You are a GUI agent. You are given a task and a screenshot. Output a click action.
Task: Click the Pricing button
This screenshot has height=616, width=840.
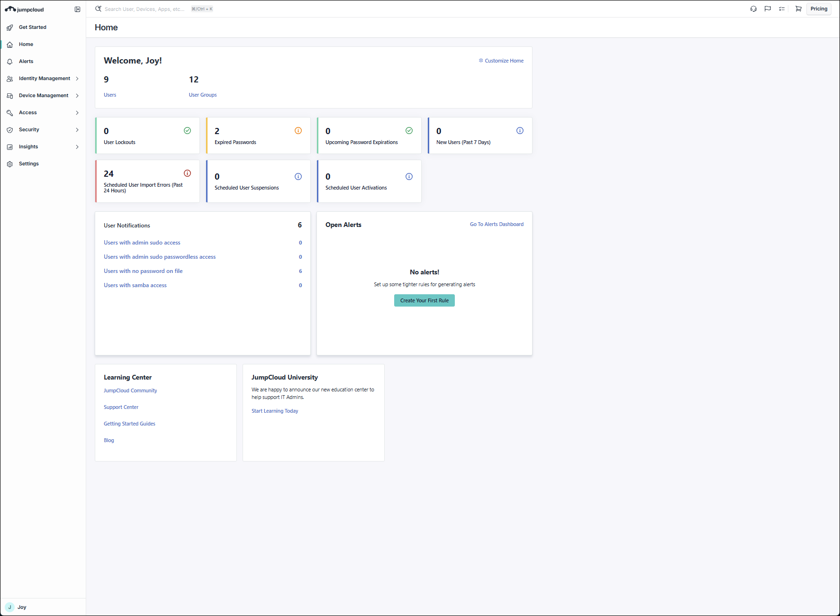819,9
